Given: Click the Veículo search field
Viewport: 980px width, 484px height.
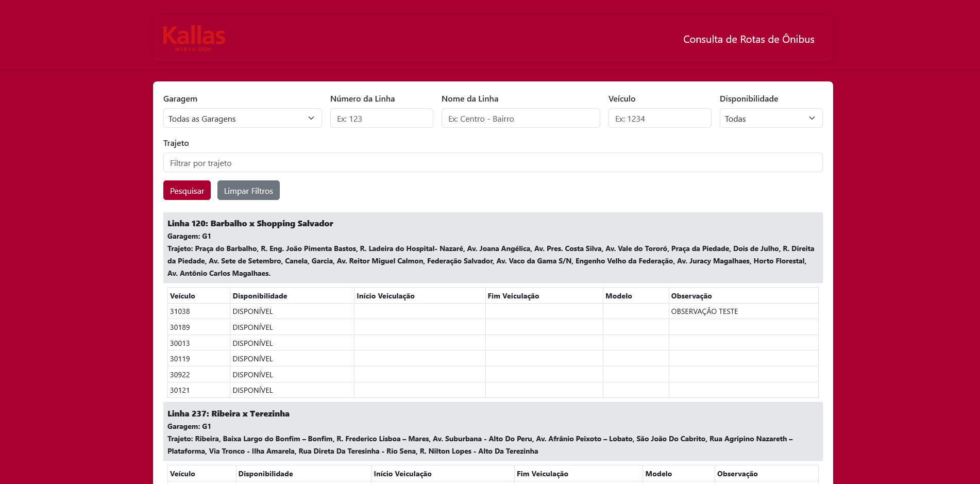Looking at the screenshot, I should [x=660, y=119].
